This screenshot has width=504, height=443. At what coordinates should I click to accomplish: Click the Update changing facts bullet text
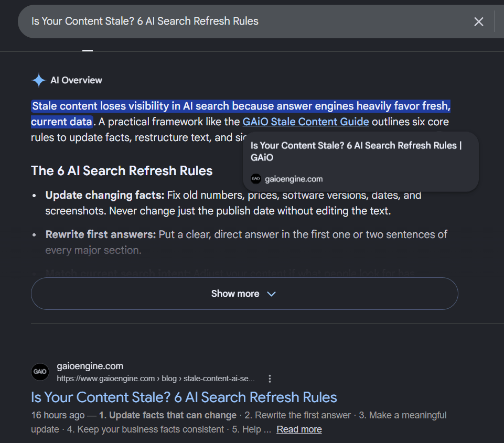tap(233, 203)
